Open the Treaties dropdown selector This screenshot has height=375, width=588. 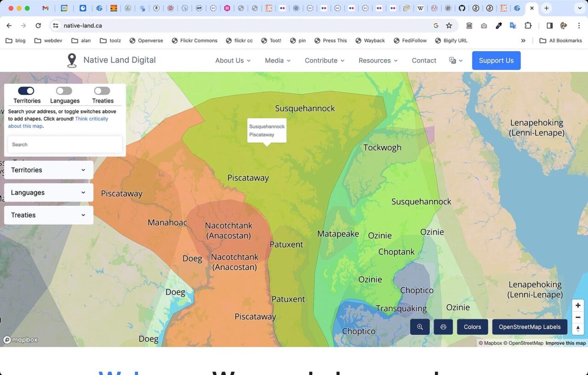pyautogui.click(x=48, y=215)
